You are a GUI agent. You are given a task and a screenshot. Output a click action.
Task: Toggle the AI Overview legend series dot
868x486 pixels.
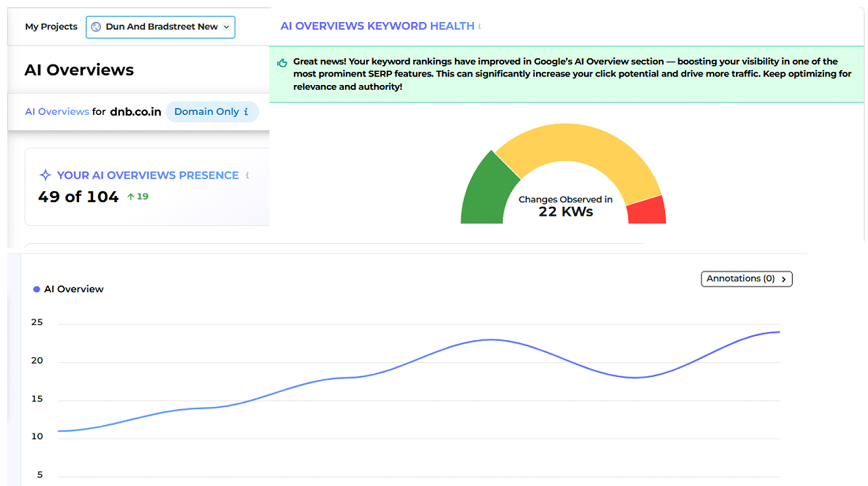pyautogui.click(x=37, y=289)
